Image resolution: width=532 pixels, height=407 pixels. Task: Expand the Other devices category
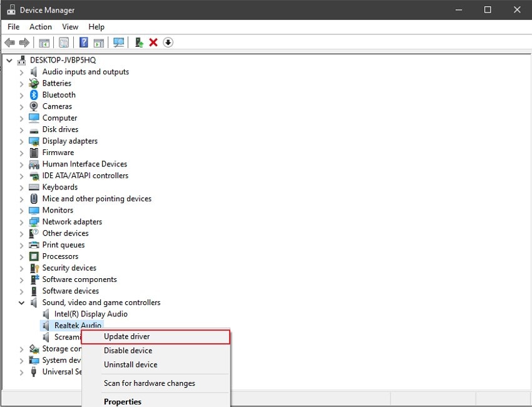(21, 234)
